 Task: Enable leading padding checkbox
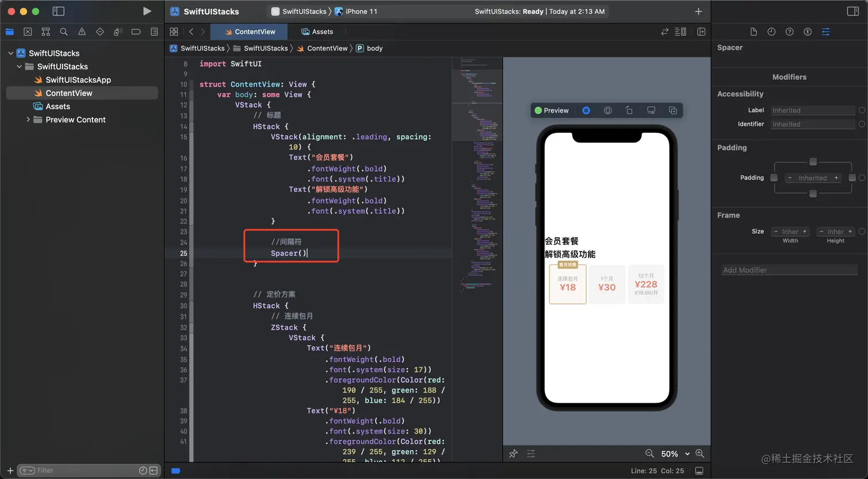(774, 178)
